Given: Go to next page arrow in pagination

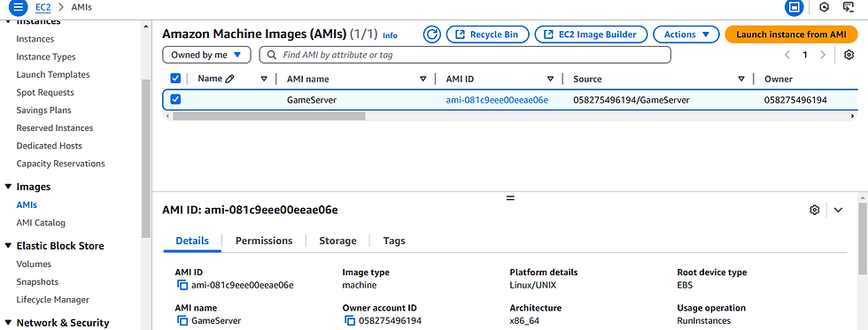Looking at the screenshot, I should point(823,55).
